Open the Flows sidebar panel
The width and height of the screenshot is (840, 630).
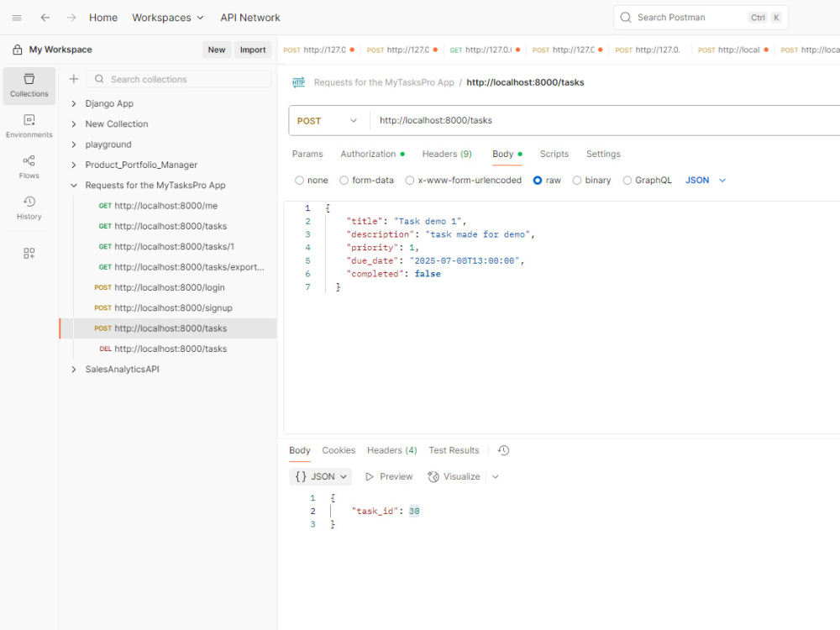tap(29, 167)
